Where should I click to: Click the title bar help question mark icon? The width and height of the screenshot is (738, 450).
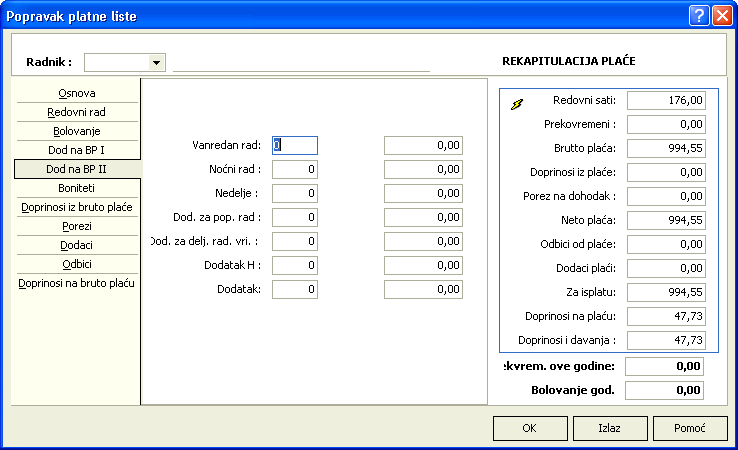(698, 15)
